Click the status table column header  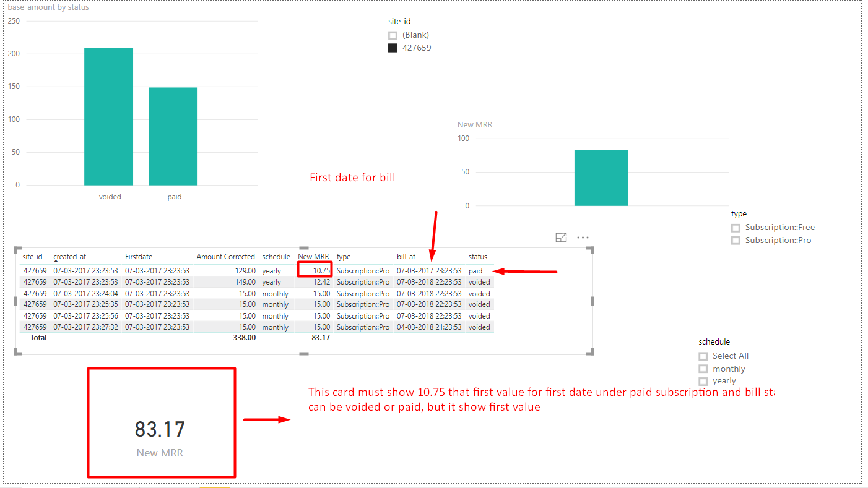coord(477,257)
